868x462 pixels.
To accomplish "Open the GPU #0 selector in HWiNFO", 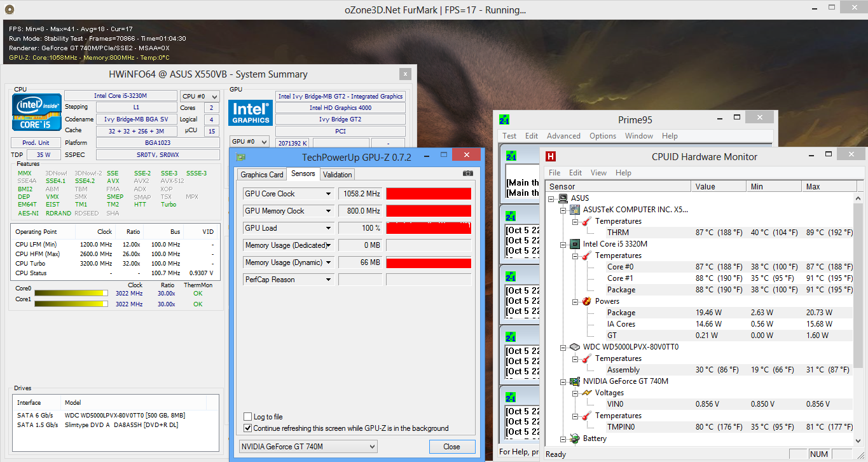I will [249, 142].
